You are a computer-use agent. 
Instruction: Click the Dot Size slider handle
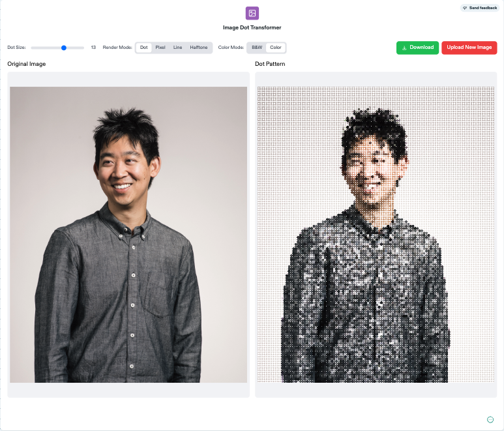point(64,48)
